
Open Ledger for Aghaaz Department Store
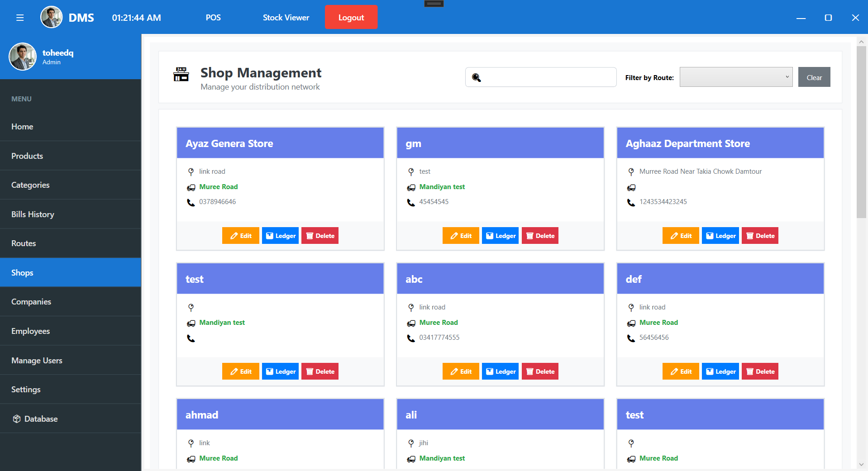pyautogui.click(x=720, y=236)
